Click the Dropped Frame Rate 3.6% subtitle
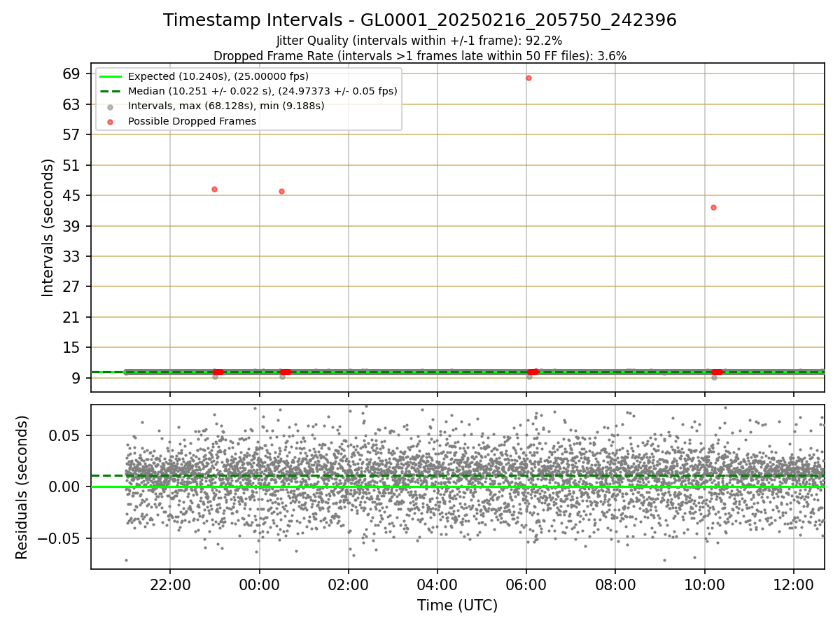Screen dimensions: 840x630 pos(420,55)
